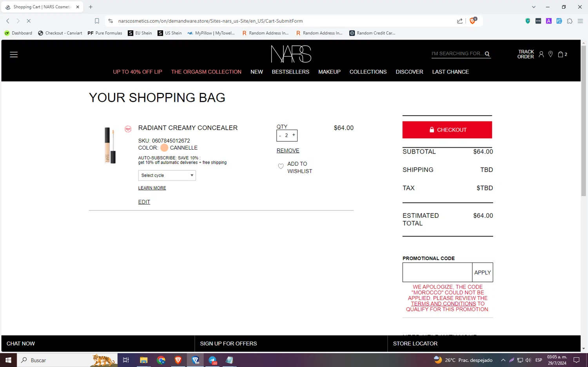The image size is (588, 367).
Task: Open the store locator pin icon
Action: tap(550, 54)
